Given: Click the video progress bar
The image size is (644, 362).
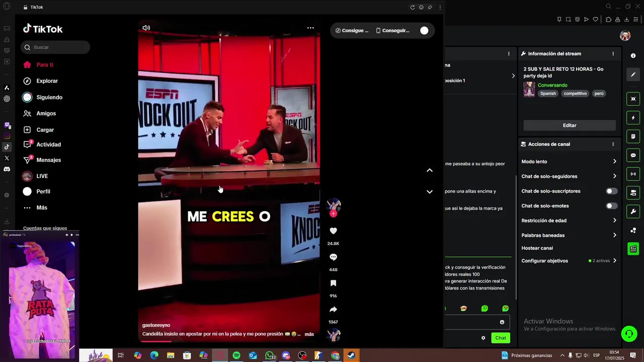Looking at the screenshot, I should (229, 341).
